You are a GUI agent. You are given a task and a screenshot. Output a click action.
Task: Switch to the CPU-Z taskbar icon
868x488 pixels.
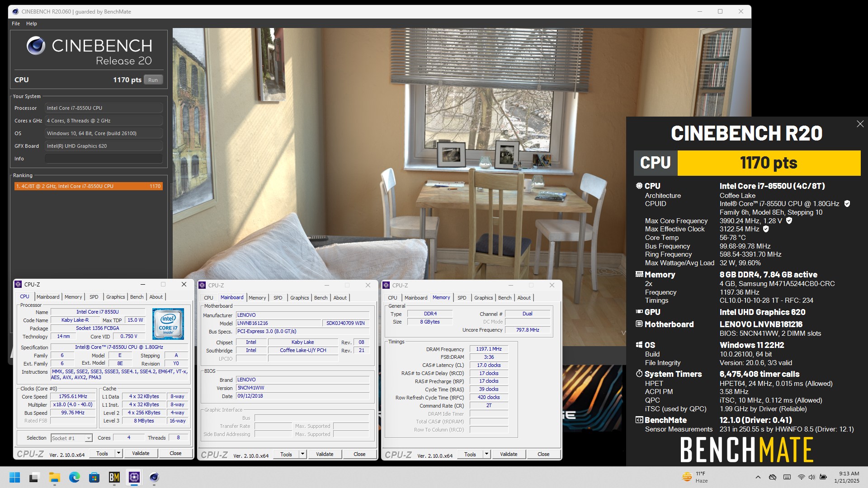click(134, 477)
